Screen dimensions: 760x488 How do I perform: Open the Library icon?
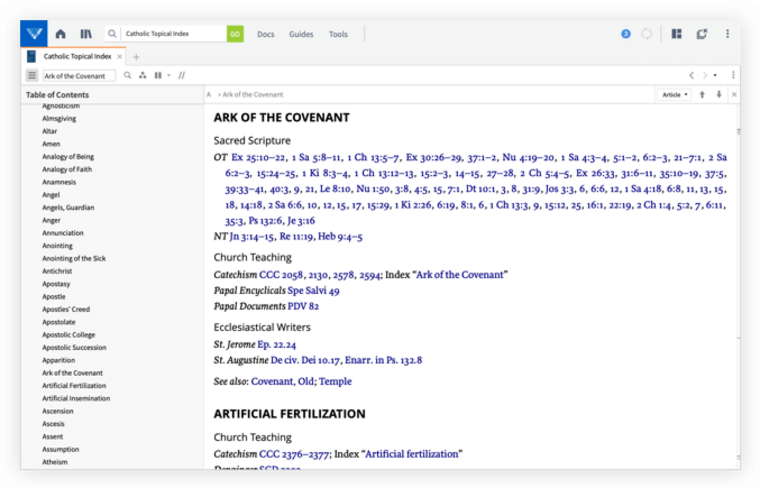pyautogui.click(x=86, y=34)
